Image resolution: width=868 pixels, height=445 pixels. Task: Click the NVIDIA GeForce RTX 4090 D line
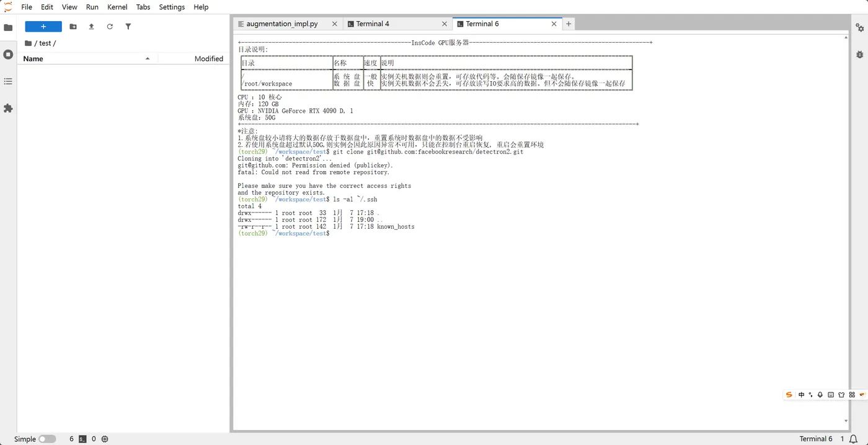tap(295, 111)
